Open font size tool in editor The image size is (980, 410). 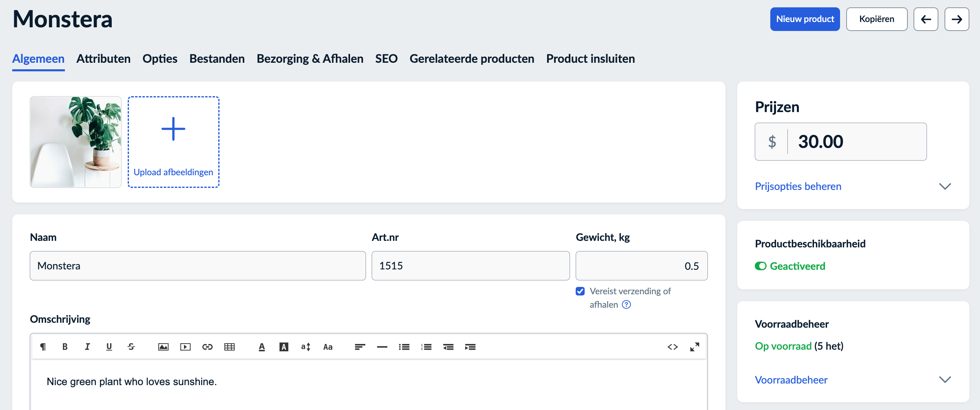[306, 347]
